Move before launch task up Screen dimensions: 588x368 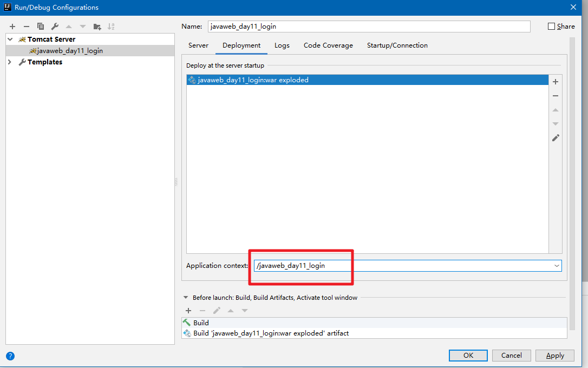pyautogui.click(x=231, y=311)
